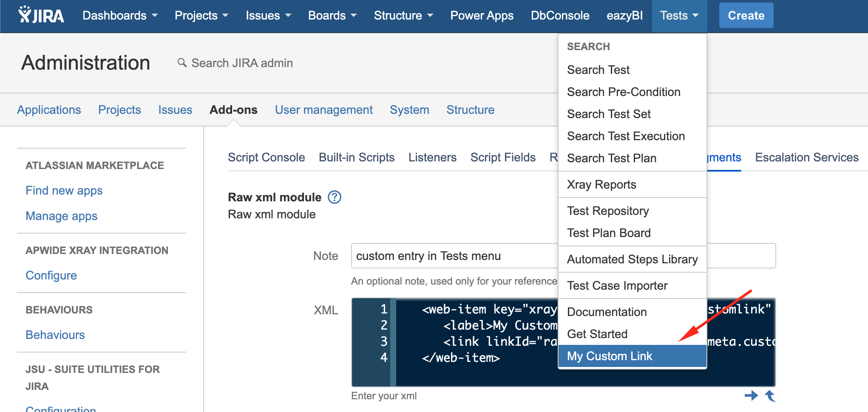Viewport: 868px width, 412px height.
Task: Switch to the Issues admin tab
Action: [x=175, y=110]
